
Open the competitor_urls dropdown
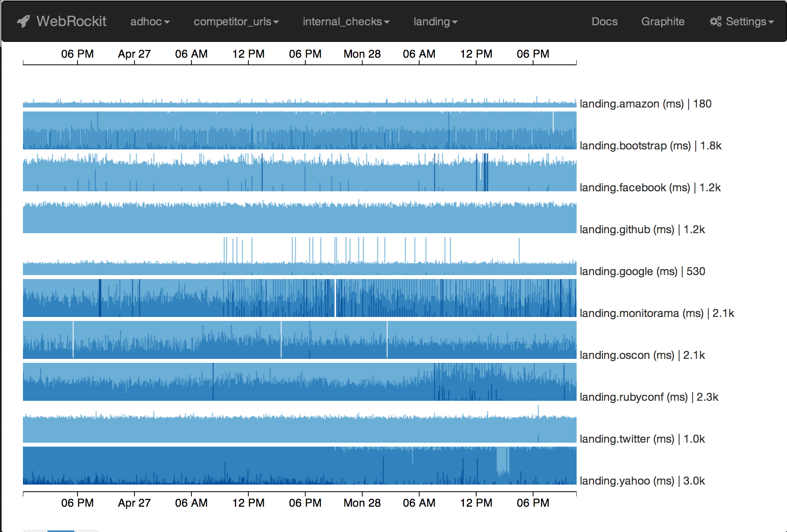click(x=236, y=21)
